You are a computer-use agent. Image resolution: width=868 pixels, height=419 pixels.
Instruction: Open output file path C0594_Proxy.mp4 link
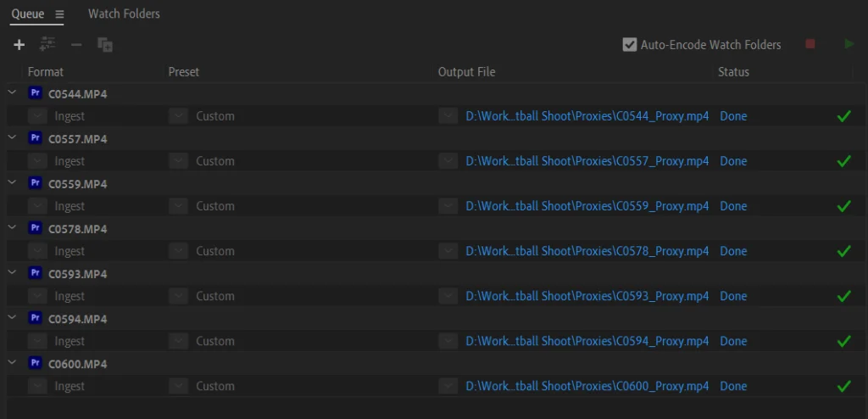pos(587,341)
